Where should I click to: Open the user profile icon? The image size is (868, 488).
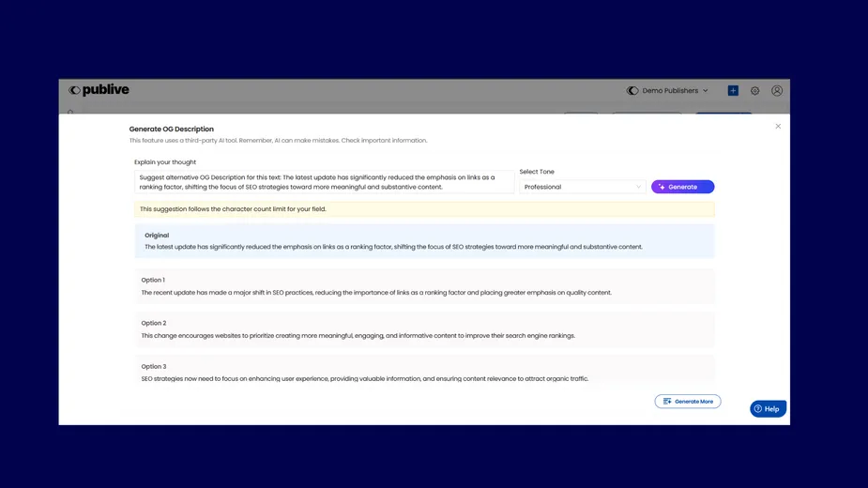pos(777,91)
